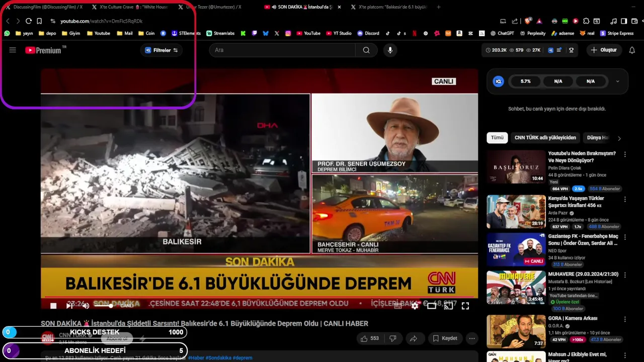Adjust the player volume slider
Screen dimensions: 644x362
click(x=103, y=306)
